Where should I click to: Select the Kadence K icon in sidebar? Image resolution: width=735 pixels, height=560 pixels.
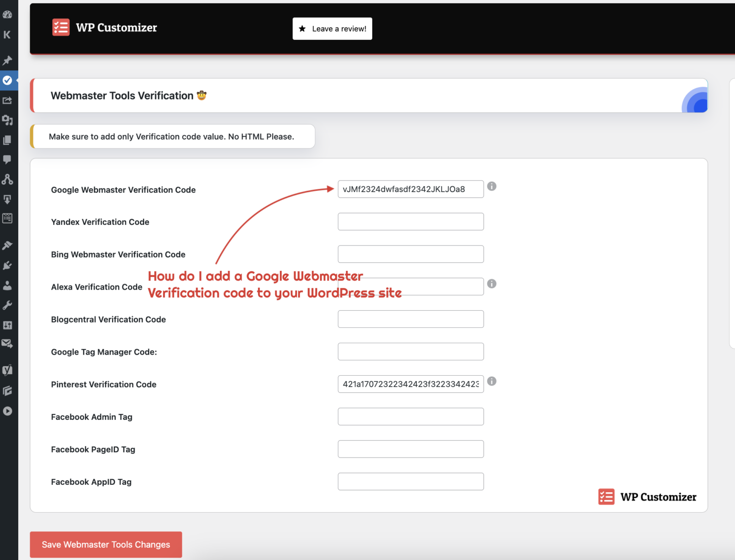(x=8, y=34)
